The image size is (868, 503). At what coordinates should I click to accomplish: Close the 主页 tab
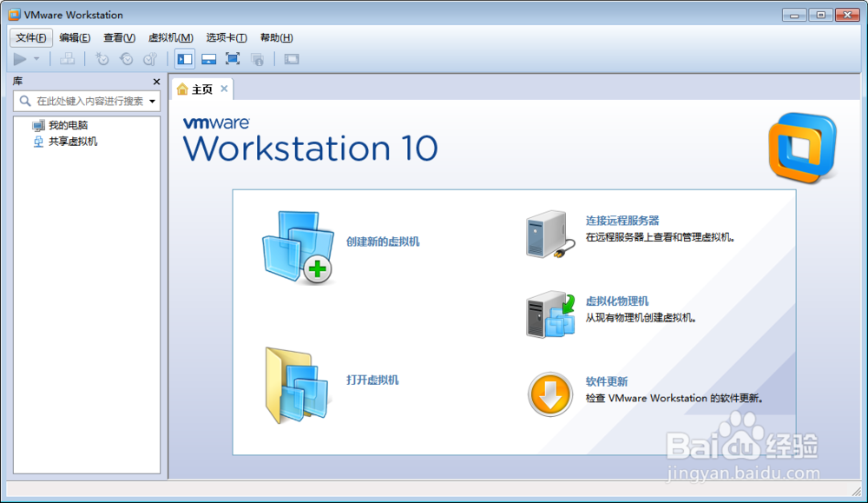point(224,89)
